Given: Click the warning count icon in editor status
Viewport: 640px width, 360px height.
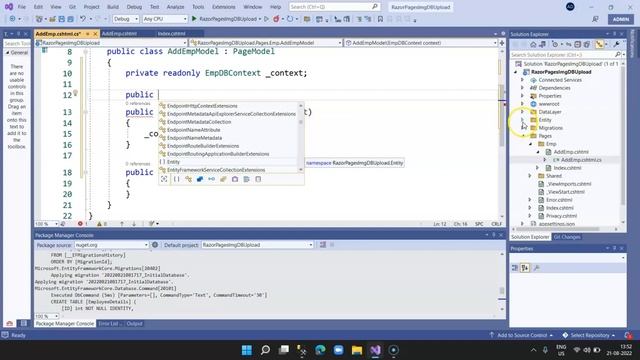Looking at the screenshot, I should [x=99, y=224].
